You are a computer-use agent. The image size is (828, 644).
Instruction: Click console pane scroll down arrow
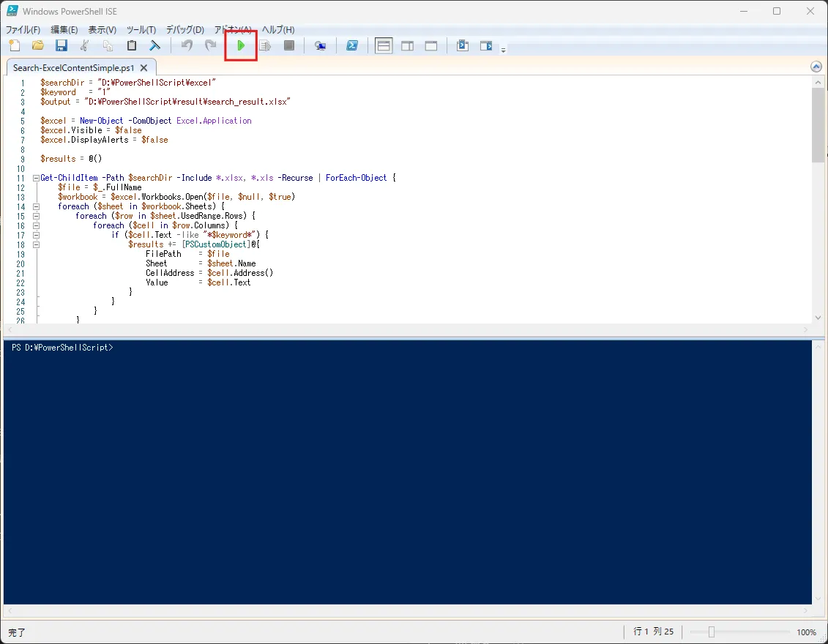coord(818,599)
